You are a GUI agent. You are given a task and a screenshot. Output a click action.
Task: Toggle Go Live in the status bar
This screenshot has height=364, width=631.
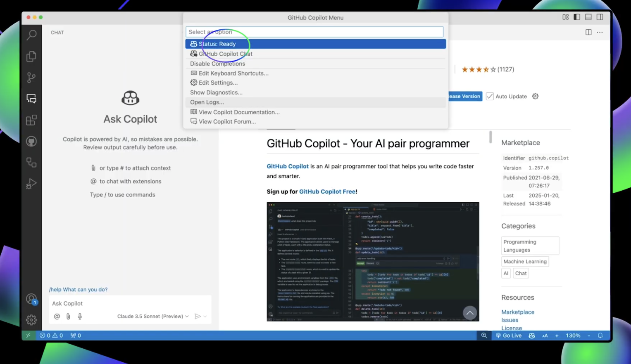pos(509,335)
